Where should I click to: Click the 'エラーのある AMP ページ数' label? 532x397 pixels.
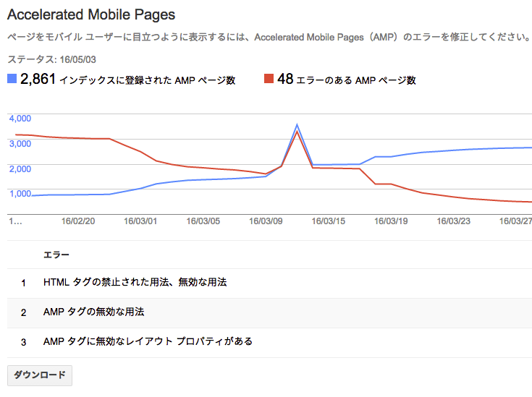pyautogui.click(x=356, y=80)
